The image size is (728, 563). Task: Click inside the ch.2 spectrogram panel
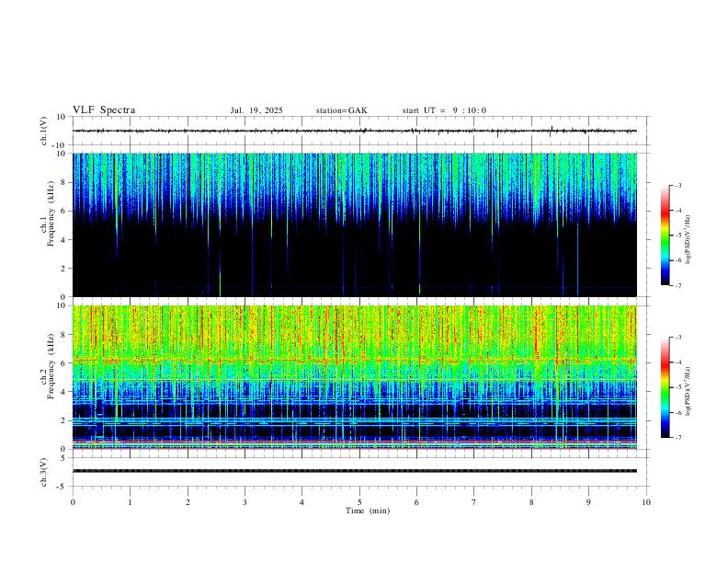click(x=355, y=377)
